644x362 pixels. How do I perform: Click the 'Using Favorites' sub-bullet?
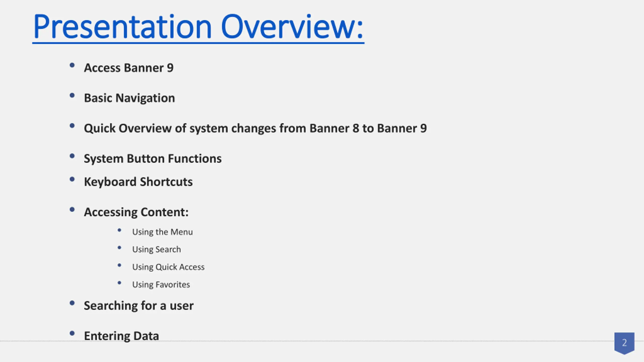pos(161,285)
